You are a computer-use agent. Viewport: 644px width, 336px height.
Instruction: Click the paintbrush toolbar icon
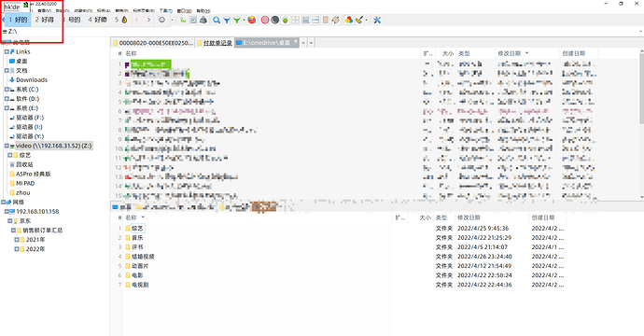[x=359, y=20]
